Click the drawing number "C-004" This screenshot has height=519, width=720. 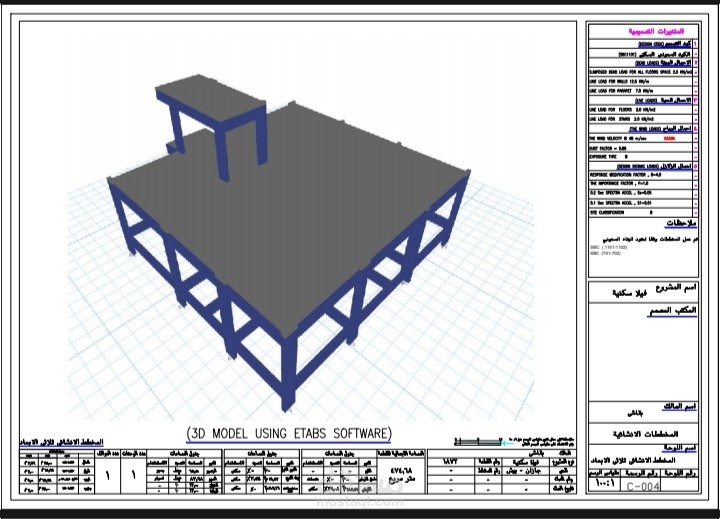643,486
